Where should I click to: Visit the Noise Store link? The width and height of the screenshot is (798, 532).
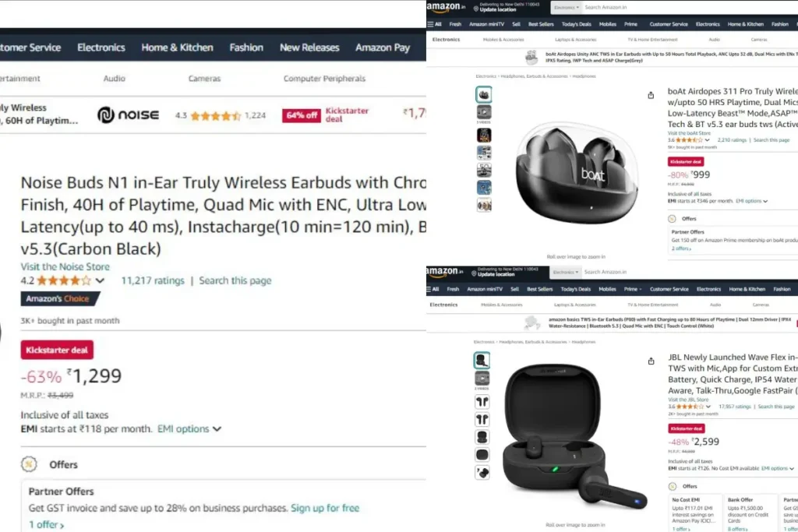(65, 266)
